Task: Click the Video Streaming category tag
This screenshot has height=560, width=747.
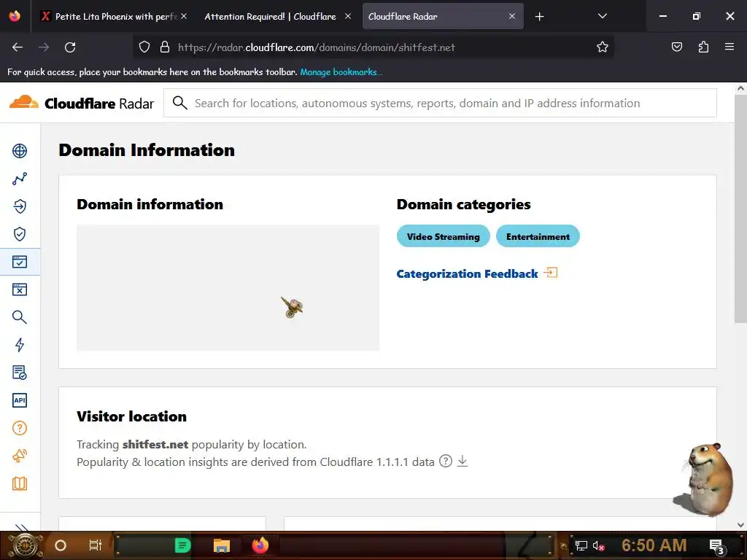Action: pos(443,236)
